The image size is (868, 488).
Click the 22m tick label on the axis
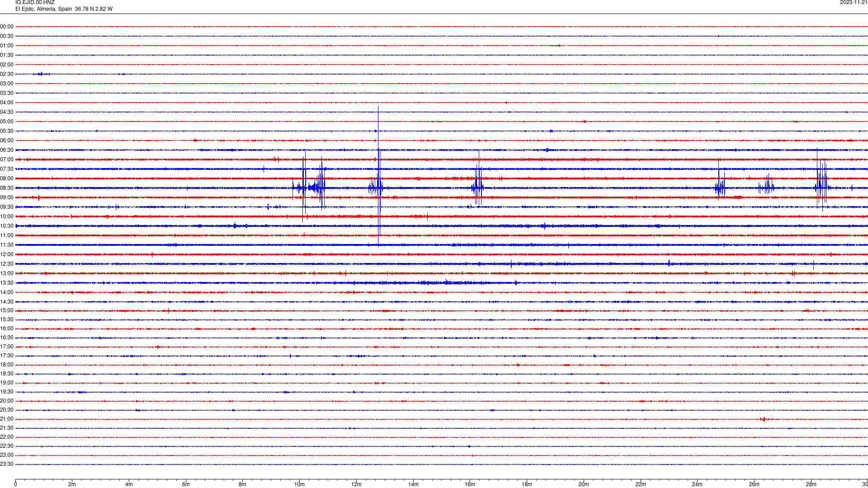(x=641, y=484)
